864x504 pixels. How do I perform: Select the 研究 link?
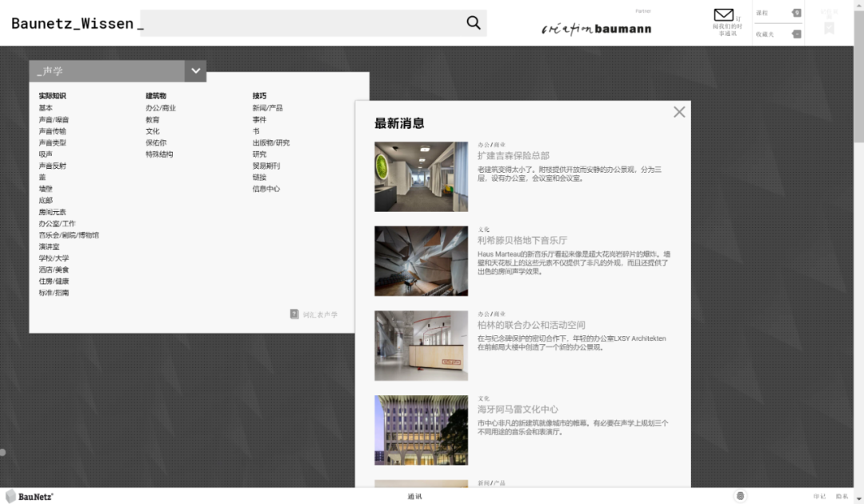coord(259,154)
